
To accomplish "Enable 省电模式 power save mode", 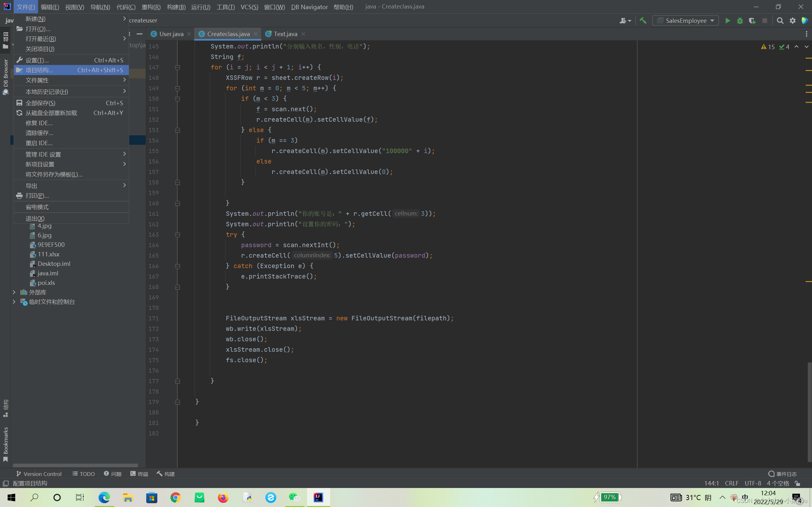I will (x=37, y=207).
